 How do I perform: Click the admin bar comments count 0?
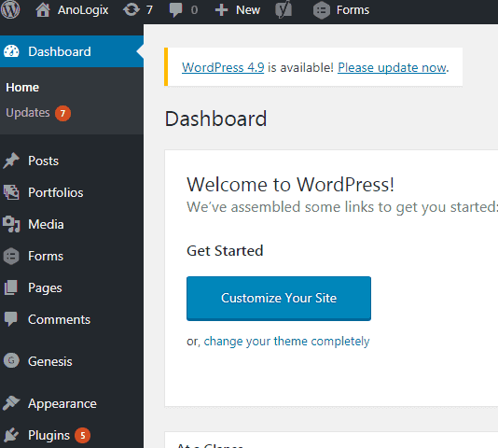[194, 10]
